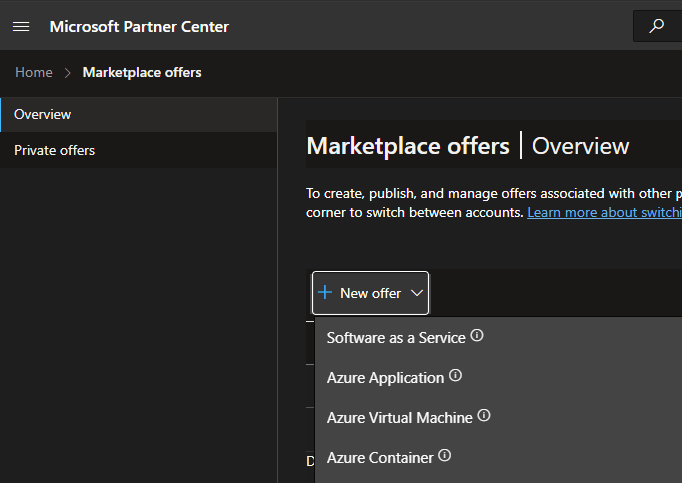The width and height of the screenshot is (682, 483).
Task: Select Overview in the sidebar
Action: pos(139,114)
